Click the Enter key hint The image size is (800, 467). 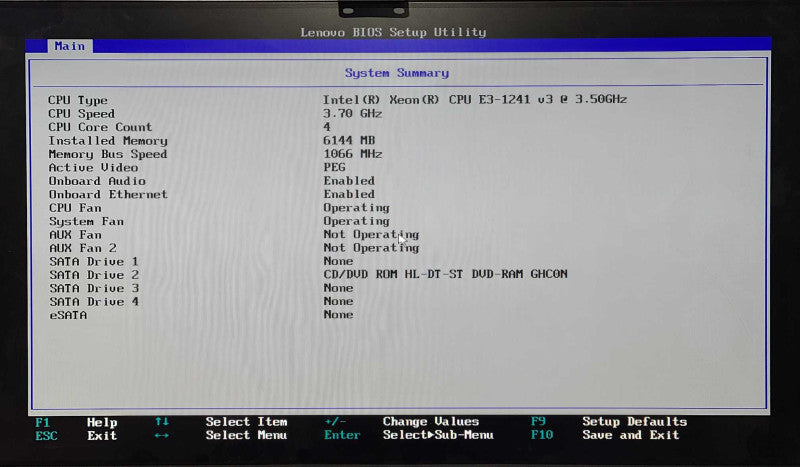[342, 435]
